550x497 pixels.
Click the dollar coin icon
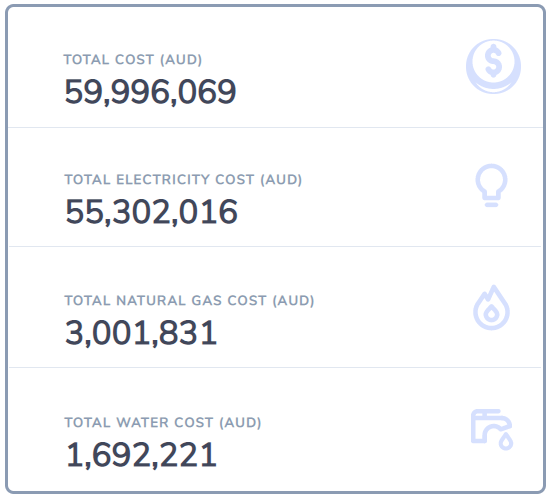[493, 67]
